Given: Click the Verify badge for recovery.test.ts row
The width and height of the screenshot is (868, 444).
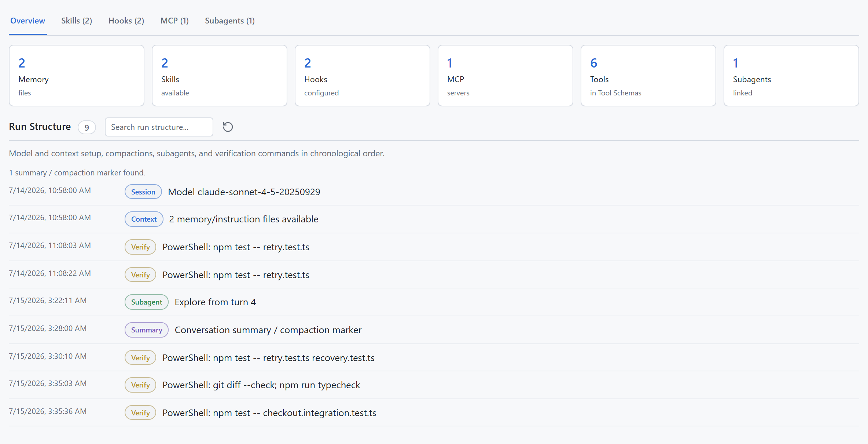Looking at the screenshot, I should 140,358.
